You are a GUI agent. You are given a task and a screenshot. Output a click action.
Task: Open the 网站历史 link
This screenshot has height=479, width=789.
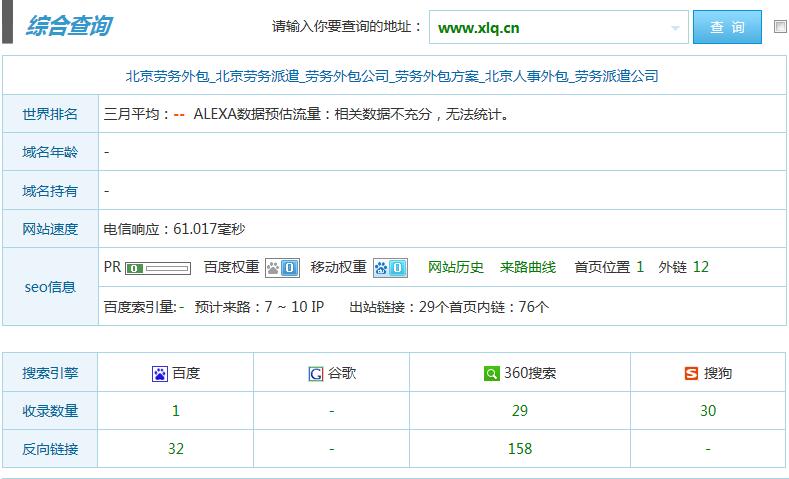pos(456,267)
